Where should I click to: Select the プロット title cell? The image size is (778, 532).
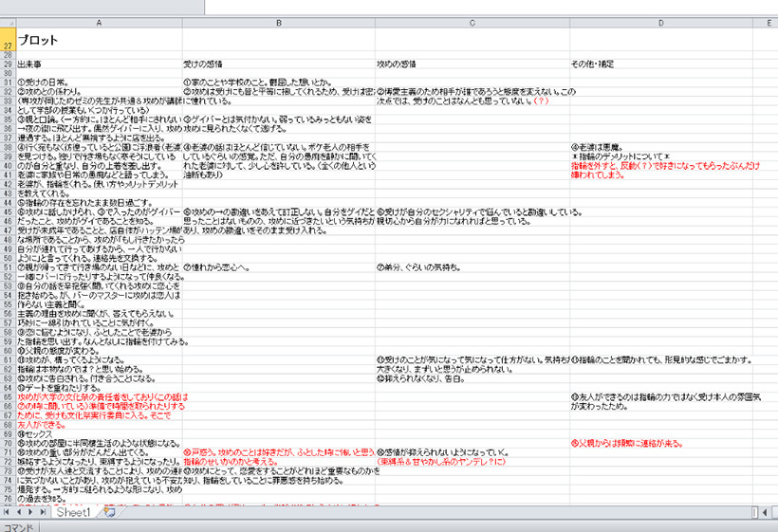100,39
